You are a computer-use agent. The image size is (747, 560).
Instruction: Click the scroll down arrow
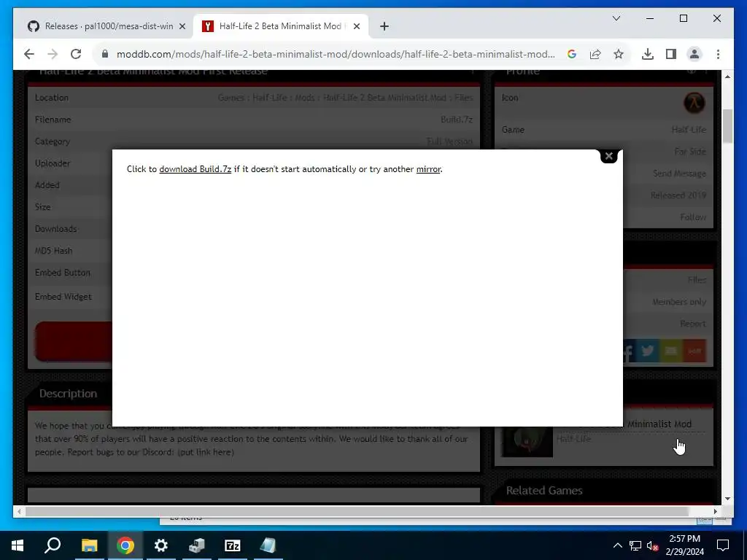click(727, 499)
